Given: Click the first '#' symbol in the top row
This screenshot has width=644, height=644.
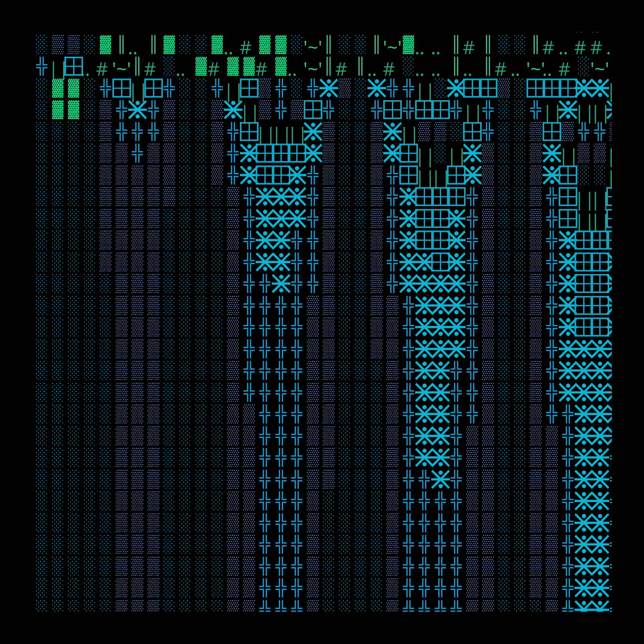Looking at the screenshot, I should (246, 48).
